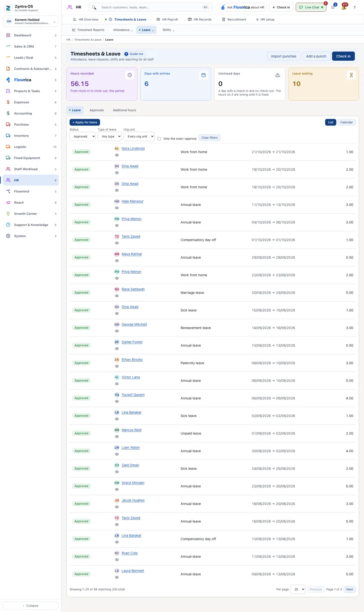Expand the Leave submenu
Image resolution: width=364 pixels, height=612 pixels.
146,30
